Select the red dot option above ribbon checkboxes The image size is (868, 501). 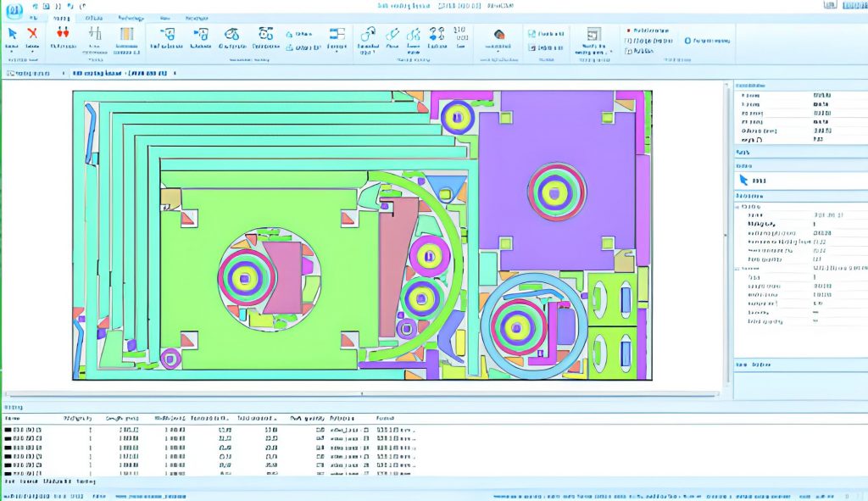point(628,29)
